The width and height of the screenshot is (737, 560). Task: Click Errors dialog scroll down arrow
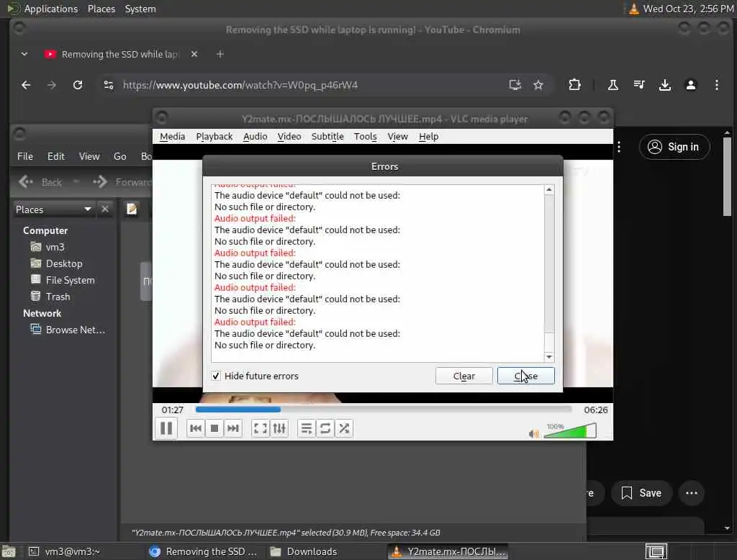click(x=549, y=357)
